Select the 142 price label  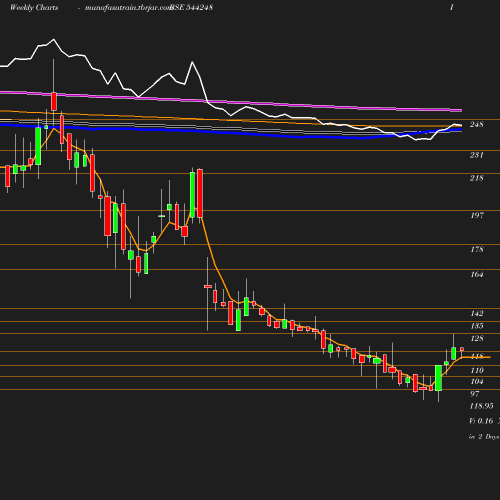[x=477, y=313]
